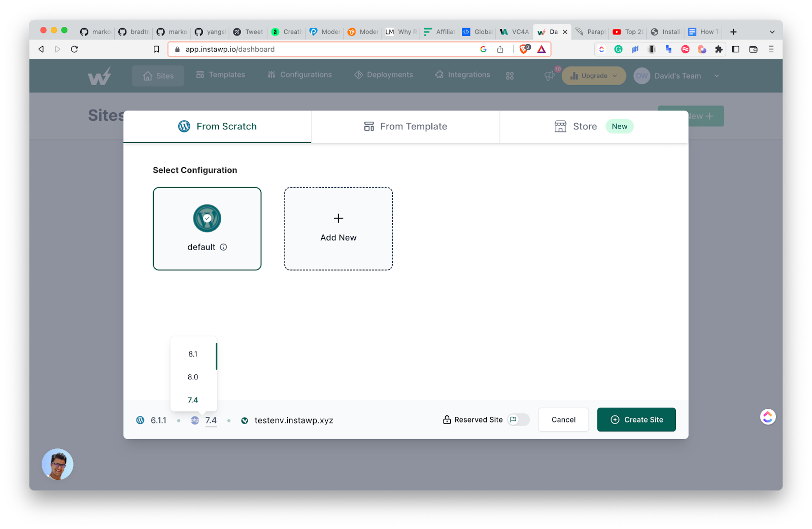The width and height of the screenshot is (812, 529).
Task: Click the DW user avatar
Action: [x=642, y=76]
